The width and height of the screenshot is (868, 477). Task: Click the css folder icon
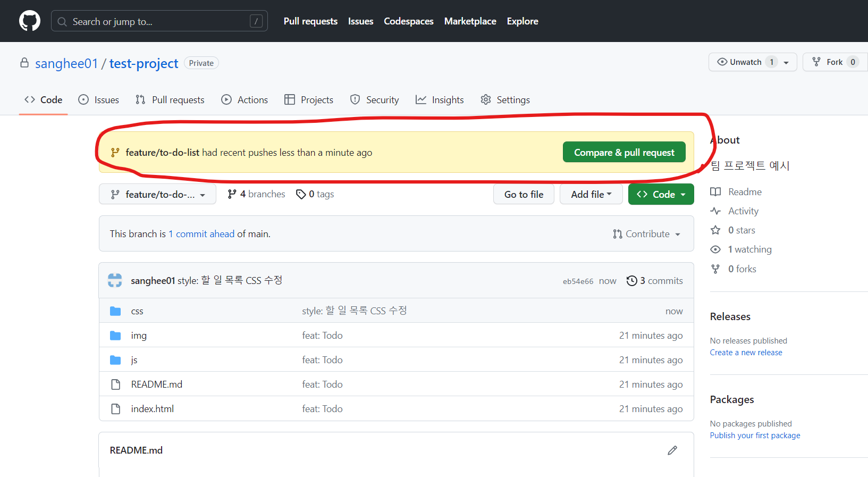pyautogui.click(x=115, y=311)
